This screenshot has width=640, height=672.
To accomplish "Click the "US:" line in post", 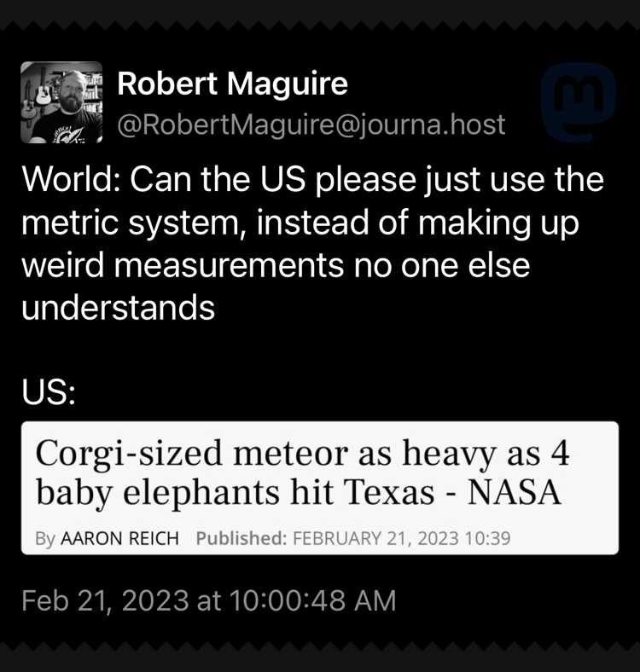I will [x=49, y=395].
